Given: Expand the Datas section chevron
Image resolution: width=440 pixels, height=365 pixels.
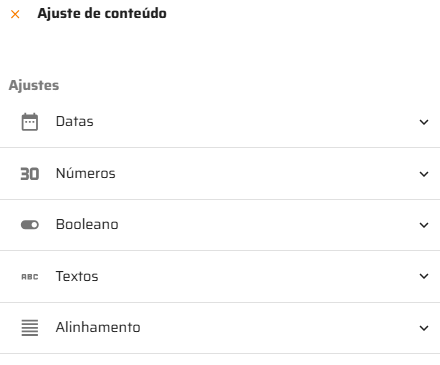Looking at the screenshot, I should coord(424,122).
